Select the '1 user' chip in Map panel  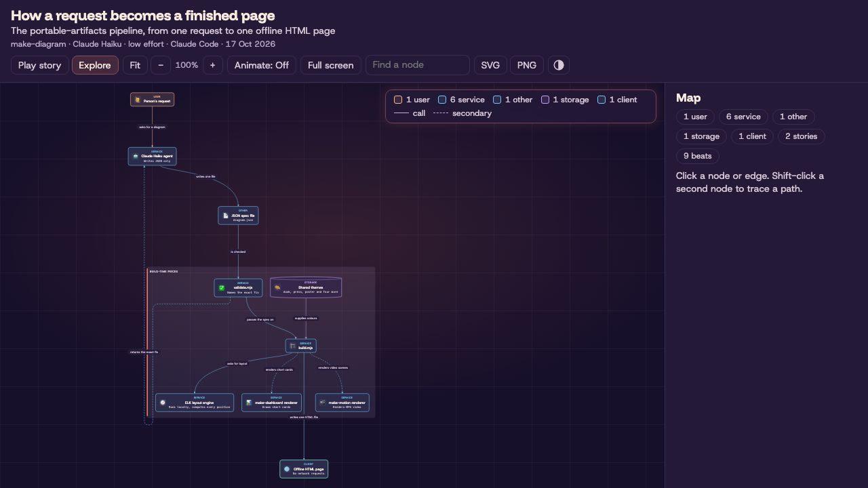(695, 117)
